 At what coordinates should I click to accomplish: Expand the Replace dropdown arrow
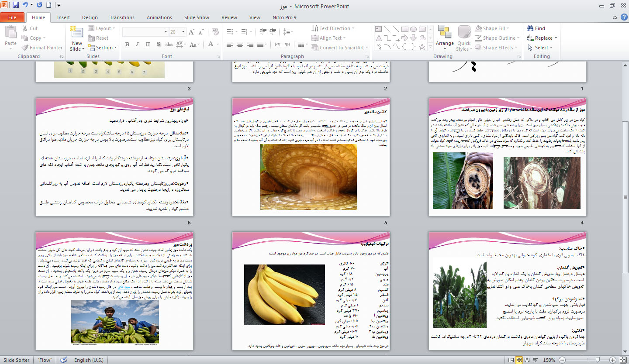pos(556,38)
